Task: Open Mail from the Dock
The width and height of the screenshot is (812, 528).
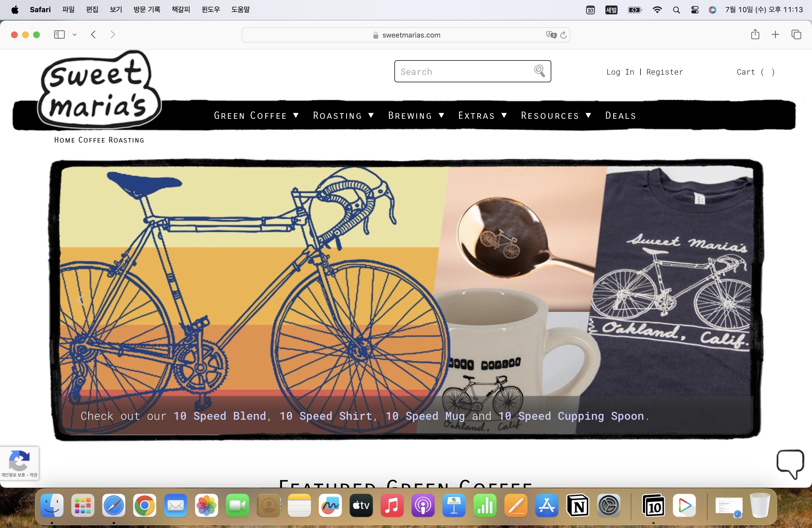Action: pos(175,505)
